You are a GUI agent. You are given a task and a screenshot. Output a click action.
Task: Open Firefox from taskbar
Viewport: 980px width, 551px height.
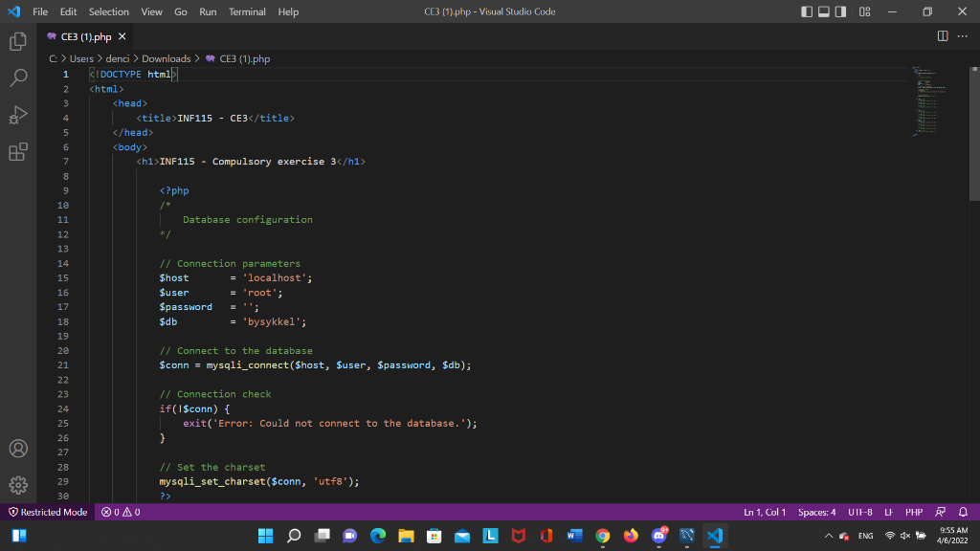(x=631, y=536)
